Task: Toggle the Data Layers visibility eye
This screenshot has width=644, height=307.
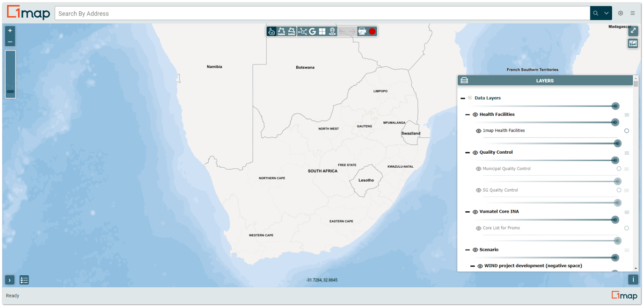Action: tap(469, 98)
